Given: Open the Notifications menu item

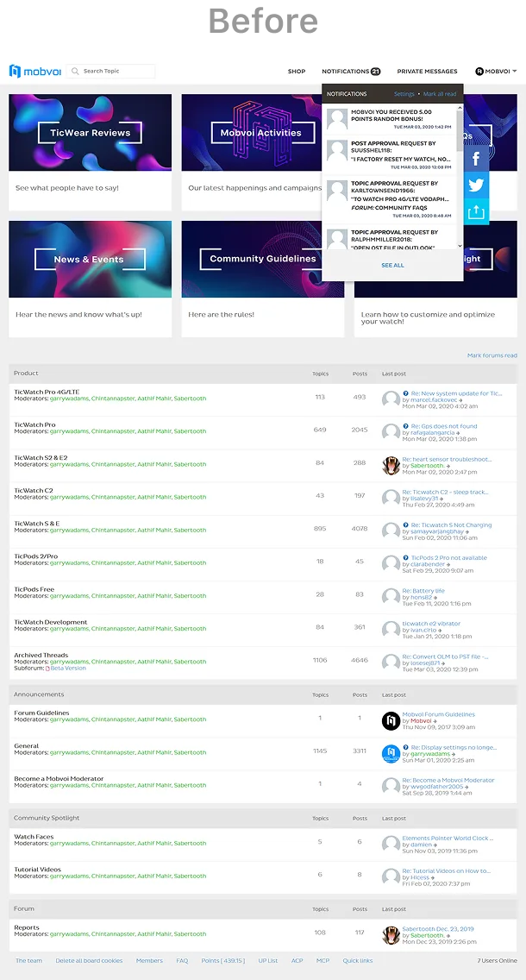Looking at the screenshot, I should pos(346,72).
